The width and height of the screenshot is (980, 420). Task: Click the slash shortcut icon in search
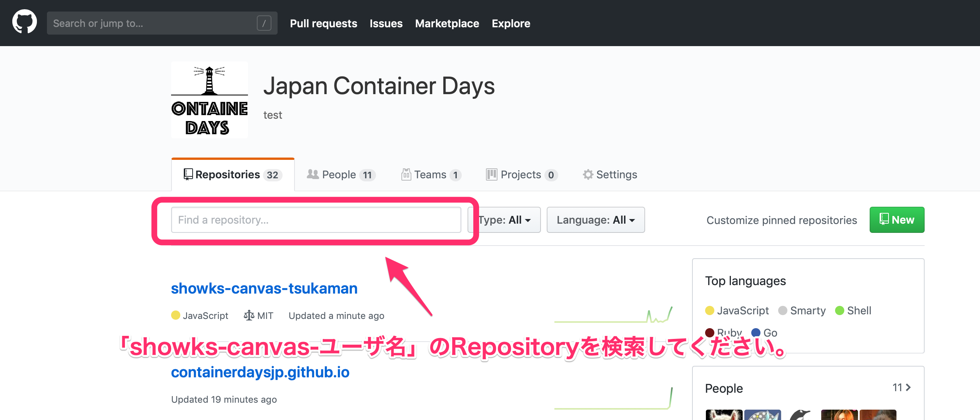pyautogui.click(x=264, y=23)
